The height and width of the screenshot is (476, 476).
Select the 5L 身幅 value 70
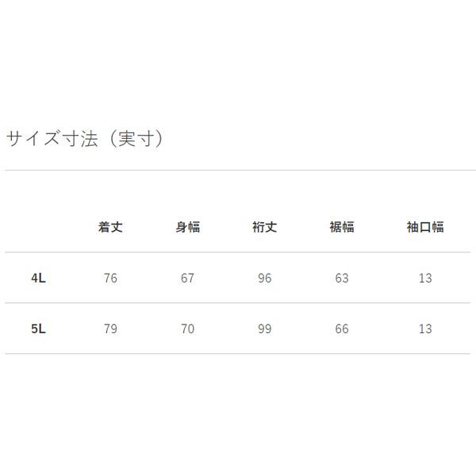click(x=187, y=328)
